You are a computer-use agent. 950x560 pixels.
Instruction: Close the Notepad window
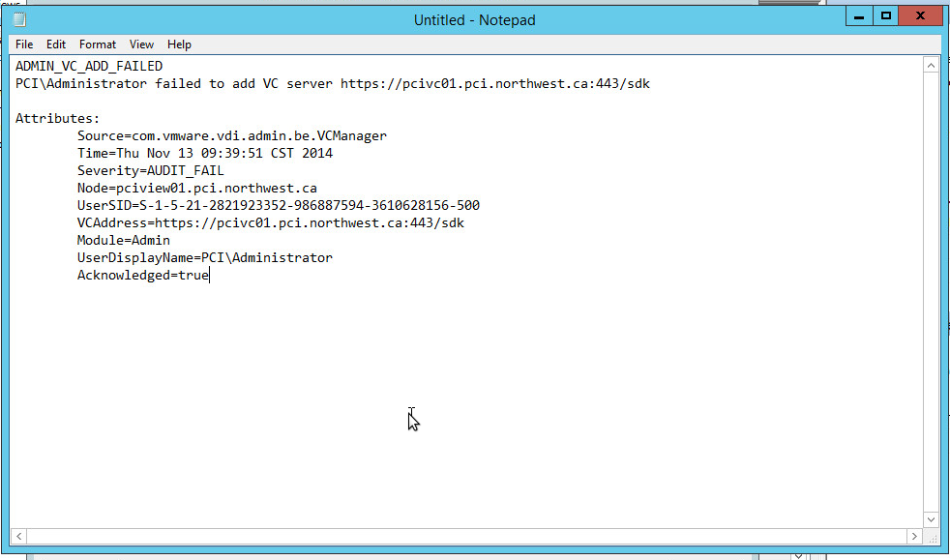tap(920, 16)
